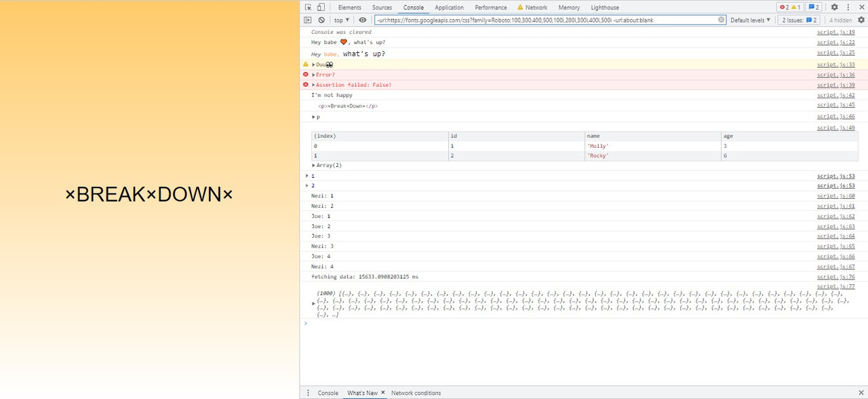Expand the Array(2) entry under the table
This screenshot has width=868, height=399.
point(313,166)
